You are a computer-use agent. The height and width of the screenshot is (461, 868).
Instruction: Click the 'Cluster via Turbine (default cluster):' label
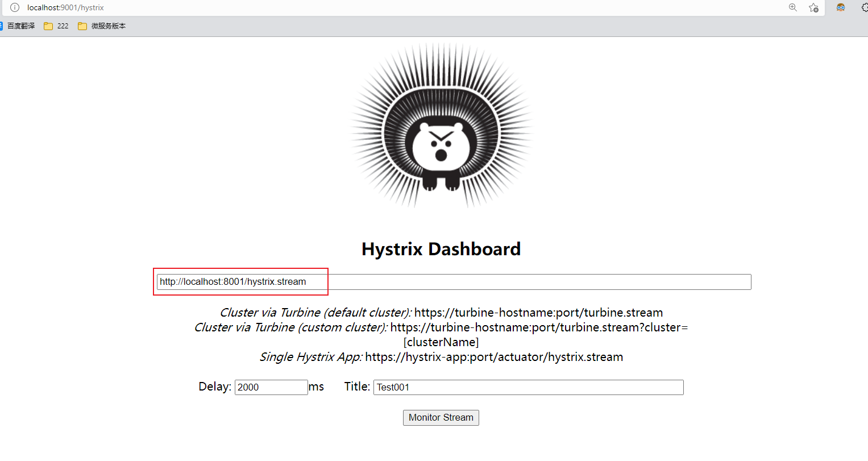click(315, 313)
